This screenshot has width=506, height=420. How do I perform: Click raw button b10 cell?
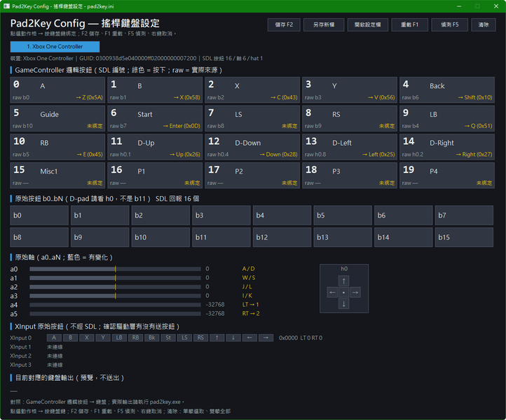tap(160, 237)
